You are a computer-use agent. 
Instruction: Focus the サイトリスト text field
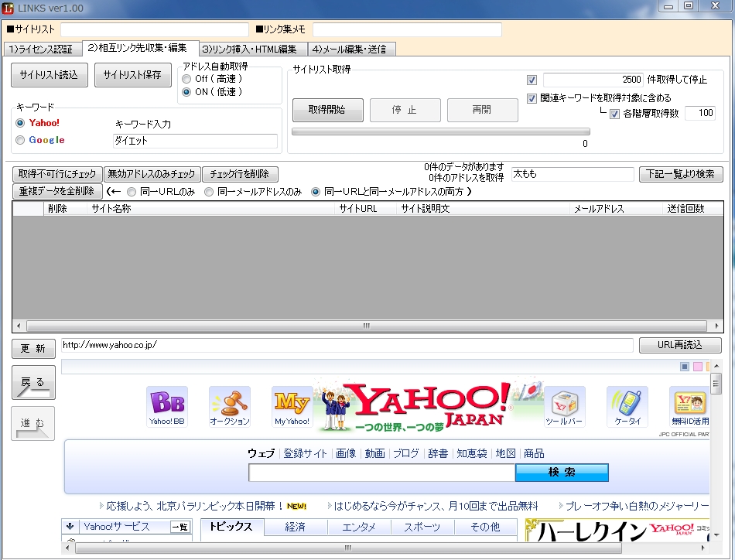pos(155,29)
